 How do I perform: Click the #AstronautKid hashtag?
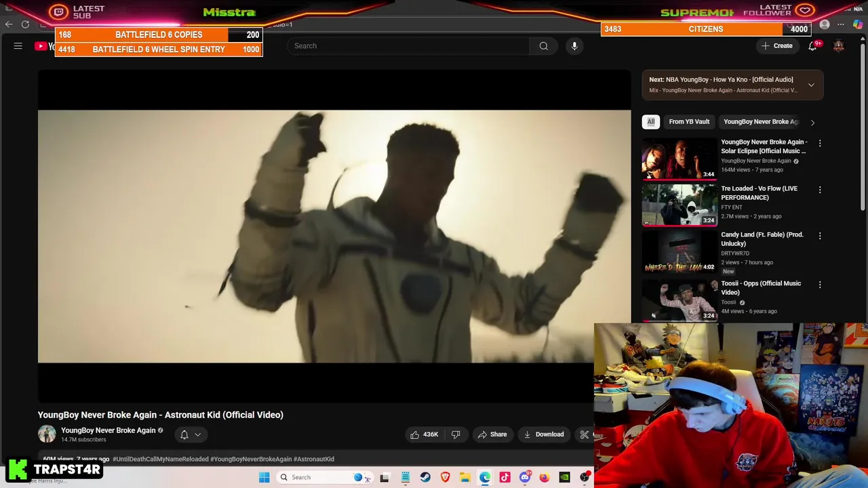point(314,459)
